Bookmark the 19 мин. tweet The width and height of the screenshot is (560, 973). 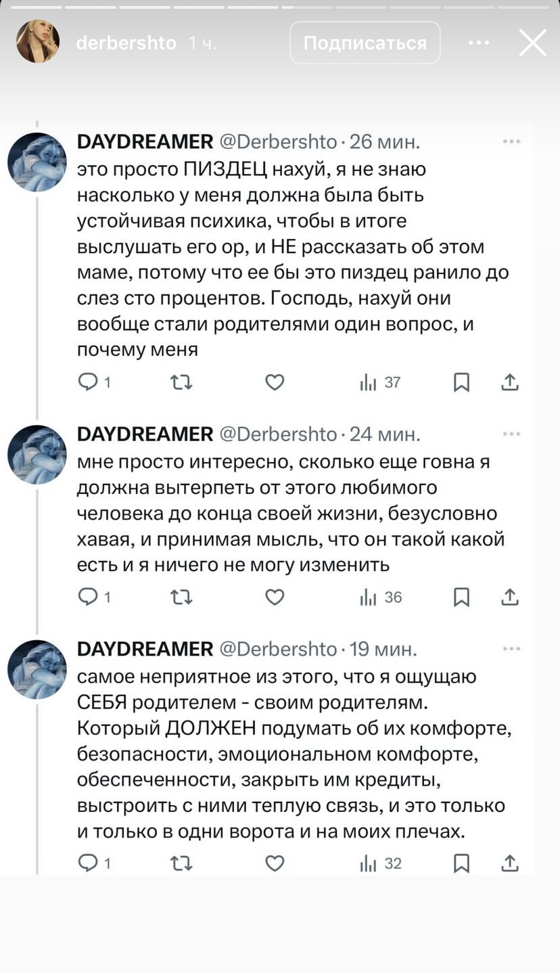pyautogui.click(x=461, y=863)
